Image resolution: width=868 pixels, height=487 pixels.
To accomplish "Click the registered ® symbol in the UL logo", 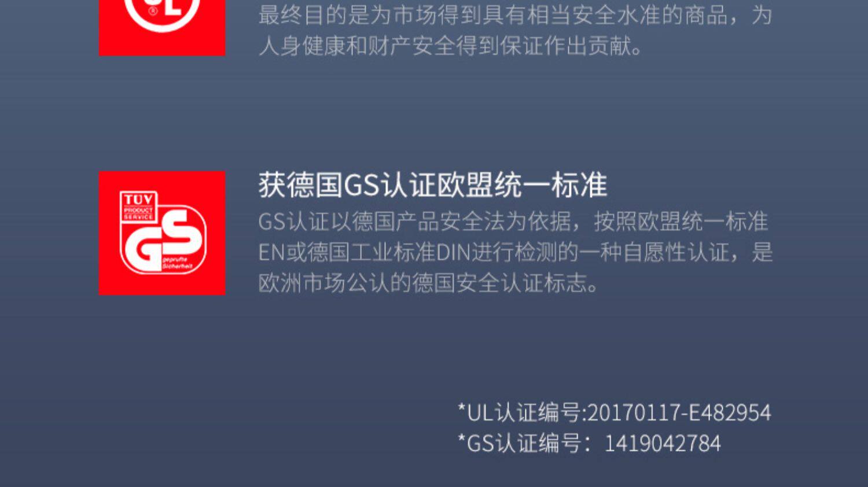I will (x=152, y=11).
